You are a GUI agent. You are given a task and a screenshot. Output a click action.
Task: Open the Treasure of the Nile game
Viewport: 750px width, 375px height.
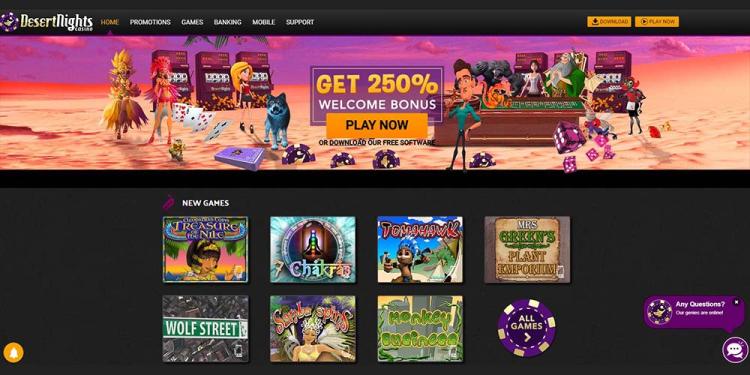pos(205,249)
